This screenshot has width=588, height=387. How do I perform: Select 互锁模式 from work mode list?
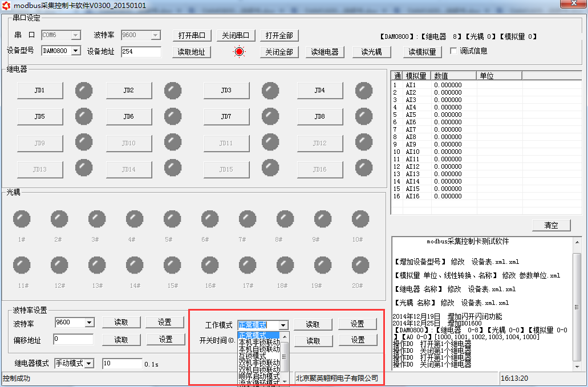pos(252,356)
